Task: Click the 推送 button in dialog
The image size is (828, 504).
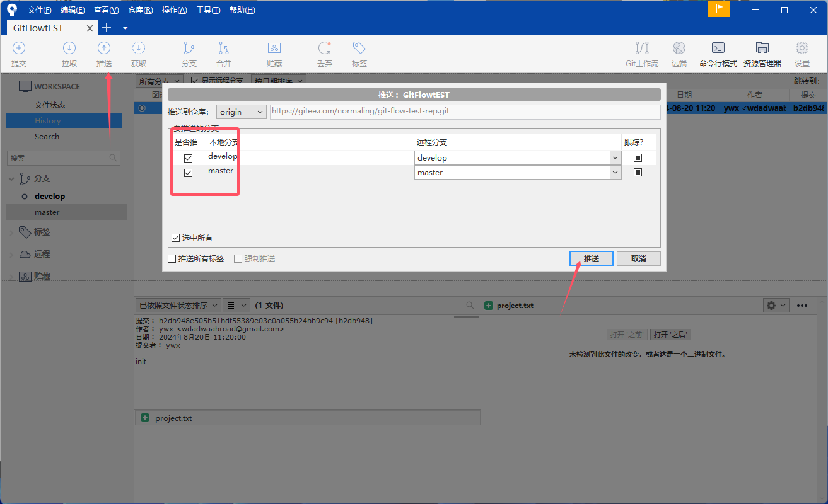Action: click(591, 259)
